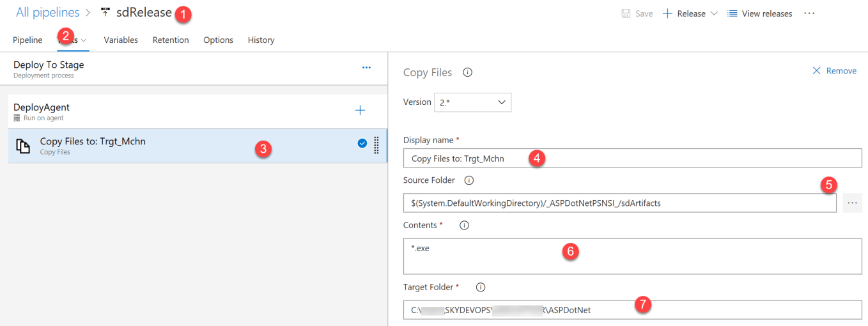Viewport: 868px width, 326px height.
Task: Toggle the blue checkmark on Copy Files task
Action: pos(362,143)
